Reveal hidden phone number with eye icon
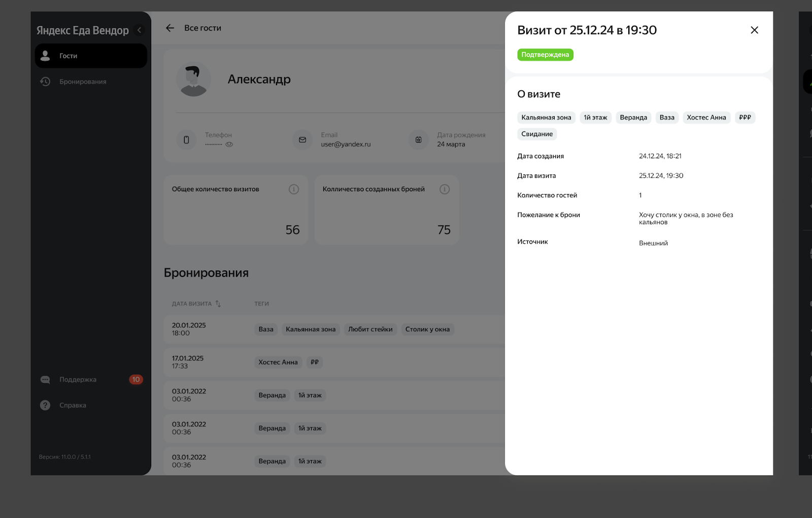The image size is (812, 518). (x=229, y=145)
